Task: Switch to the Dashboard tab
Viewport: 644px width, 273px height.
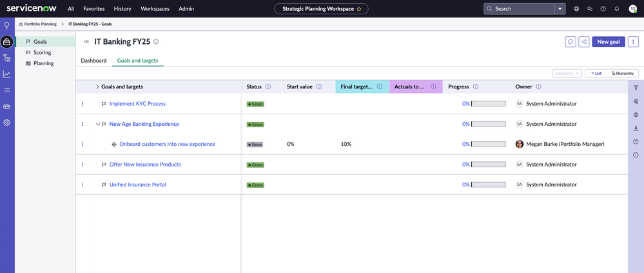Action: click(93, 61)
